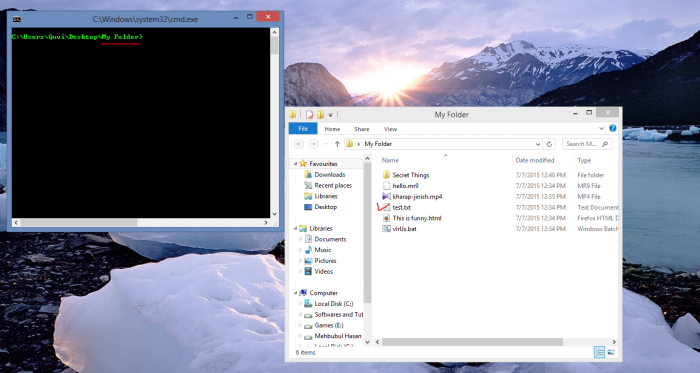The image size is (700, 373).
Task: Open the File menu in Explorer
Action: pos(303,128)
